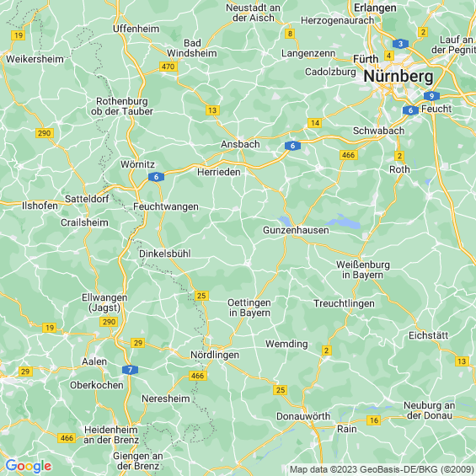Click the Nördlingen town label
Image resolution: width=476 pixels, height=476 pixels.
point(215,355)
